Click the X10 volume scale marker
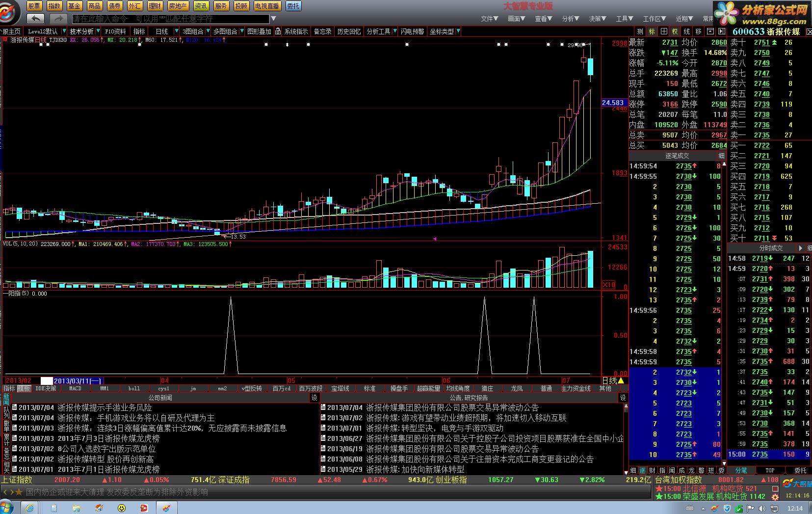This screenshot has width=812, height=514. point(608,285)
